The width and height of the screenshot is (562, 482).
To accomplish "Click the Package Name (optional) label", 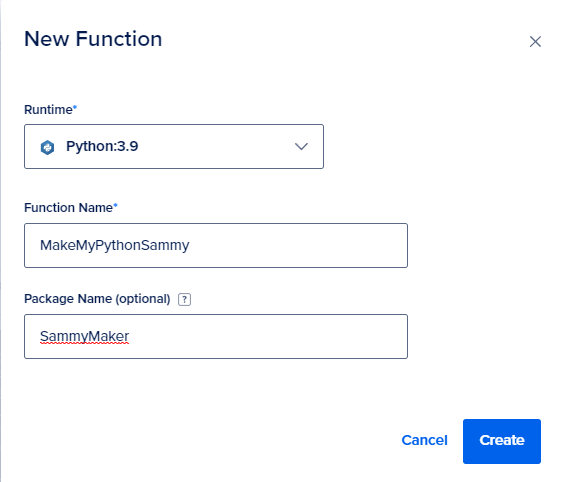I will 97,299.
